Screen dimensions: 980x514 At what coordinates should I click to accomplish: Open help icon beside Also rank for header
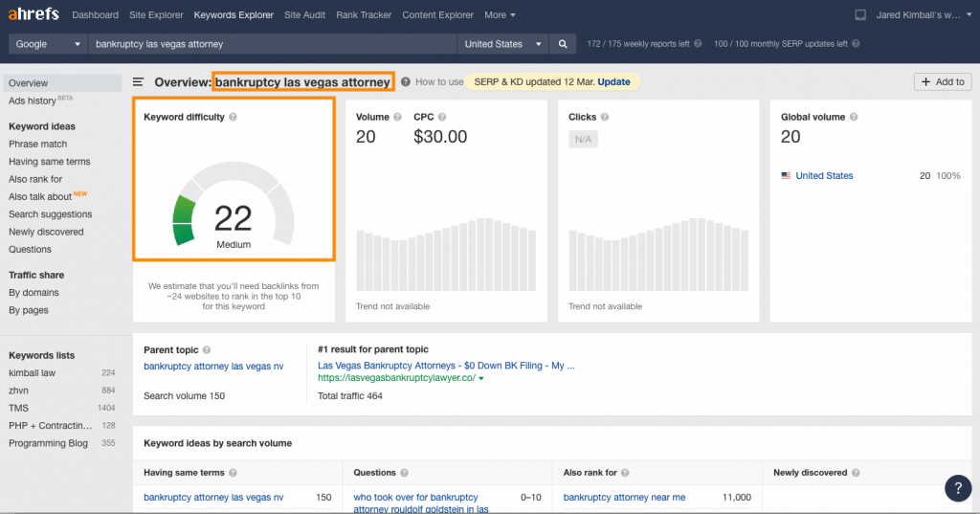pyautogui.click(x=625, y=473)
